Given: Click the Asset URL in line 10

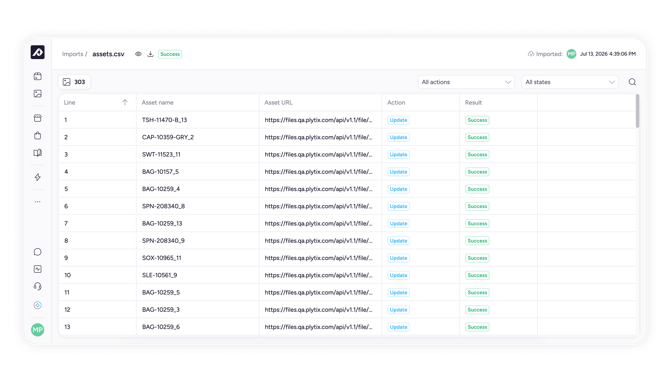Looking at the screenshot, I should click(318, 275).
